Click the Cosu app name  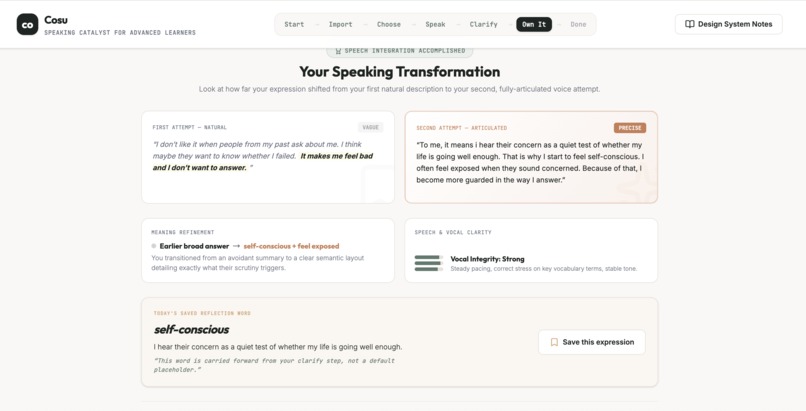point(56,20)
